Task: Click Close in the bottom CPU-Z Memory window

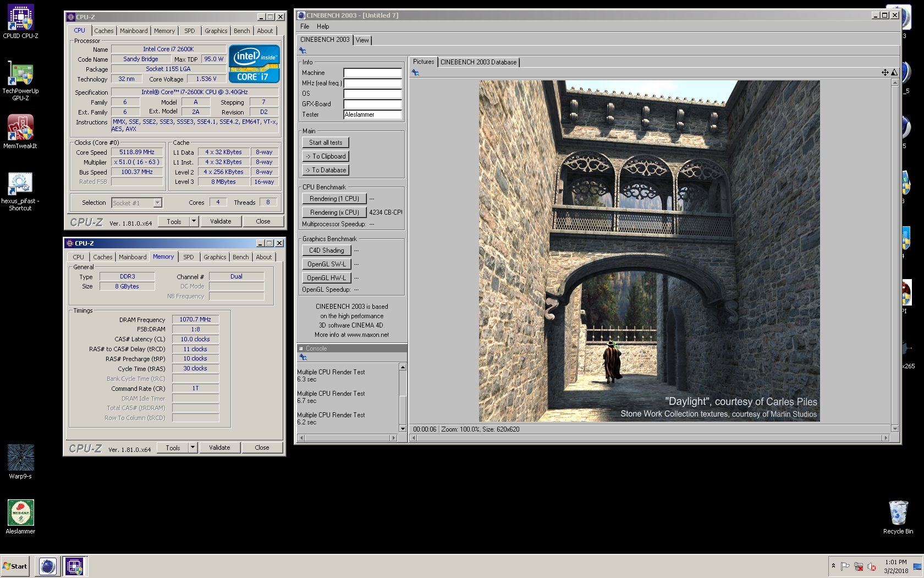Action: click(262, 448)
